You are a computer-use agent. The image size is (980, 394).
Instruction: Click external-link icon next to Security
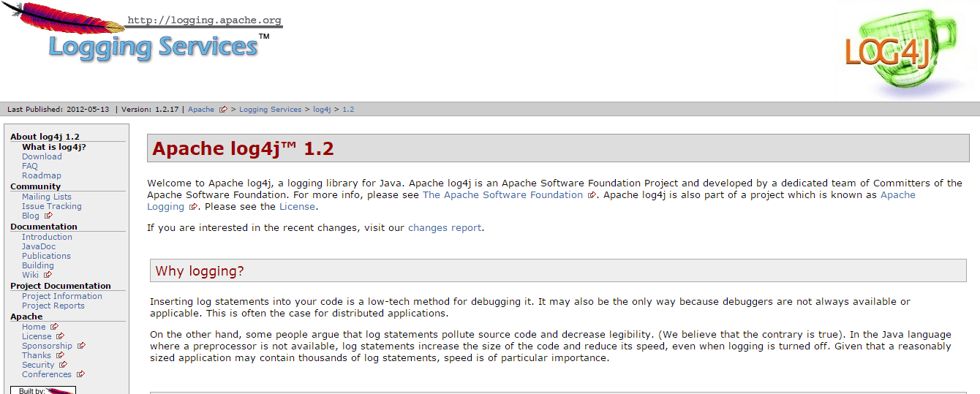(x=64, y=365)
